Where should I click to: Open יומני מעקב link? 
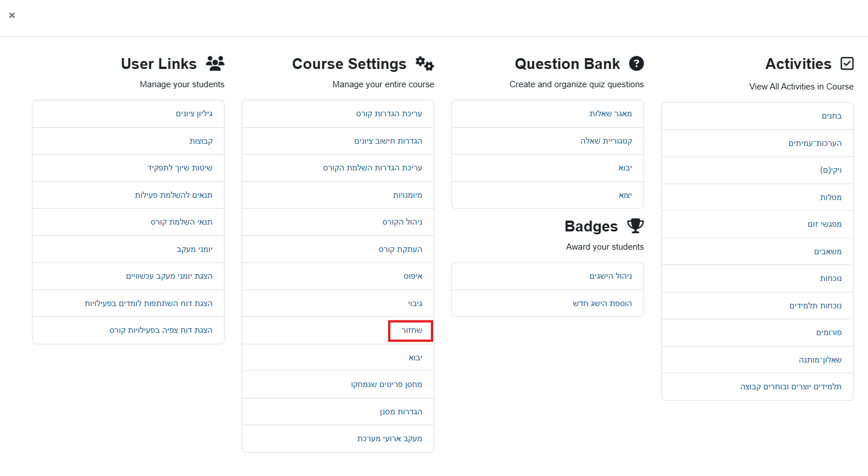[194, 249]
